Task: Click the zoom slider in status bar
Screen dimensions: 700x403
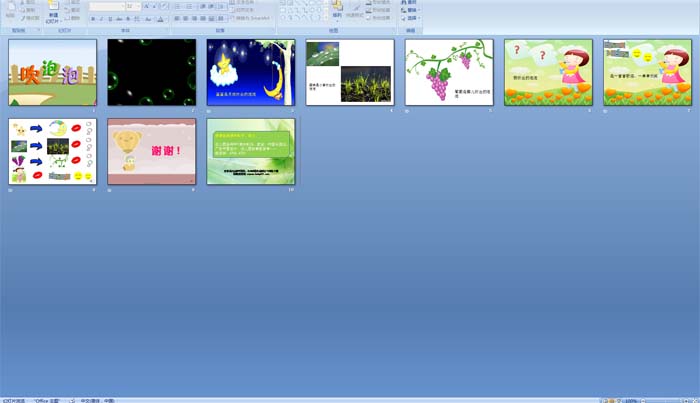Action: tap(665, 401)
